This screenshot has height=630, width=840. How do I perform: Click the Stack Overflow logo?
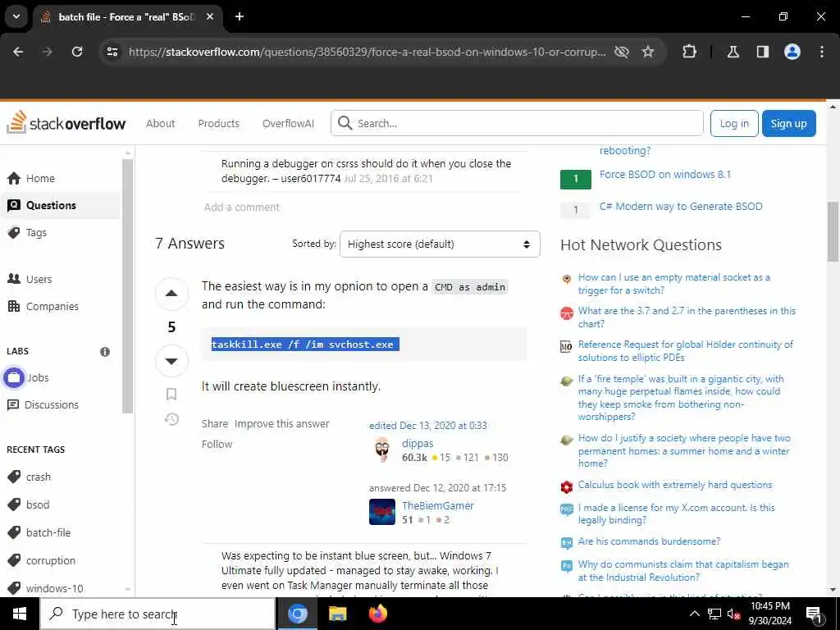click(x=66, y=123)
